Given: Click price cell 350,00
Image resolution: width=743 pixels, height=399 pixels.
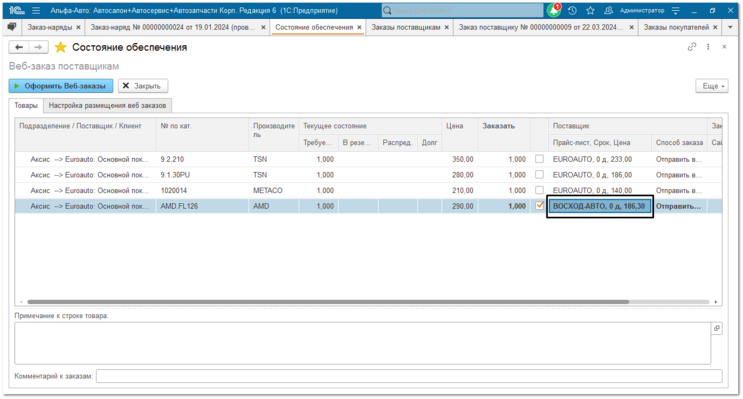Looking at the screenshot, I should [460, 159].
